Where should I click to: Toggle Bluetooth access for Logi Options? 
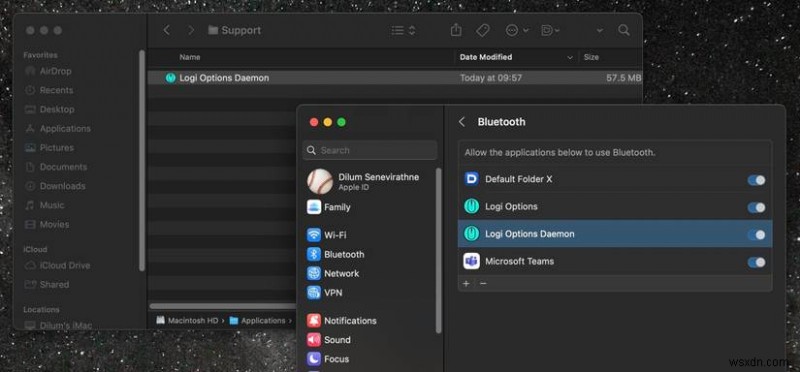click(756, 207)
